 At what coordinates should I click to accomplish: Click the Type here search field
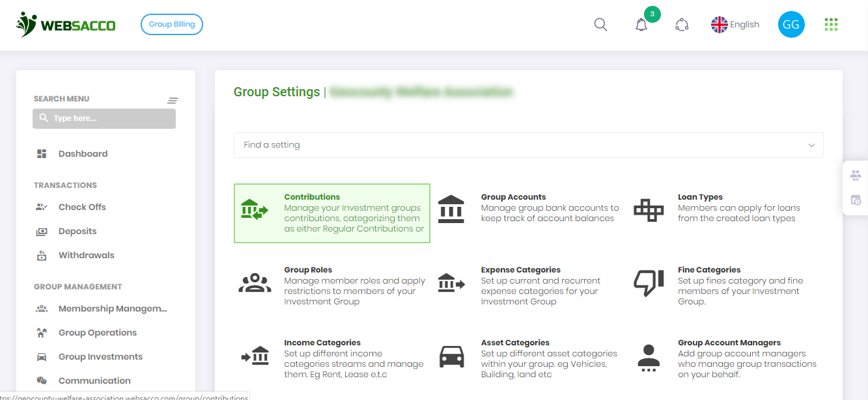pyautogui.click(x=104, y=118)
